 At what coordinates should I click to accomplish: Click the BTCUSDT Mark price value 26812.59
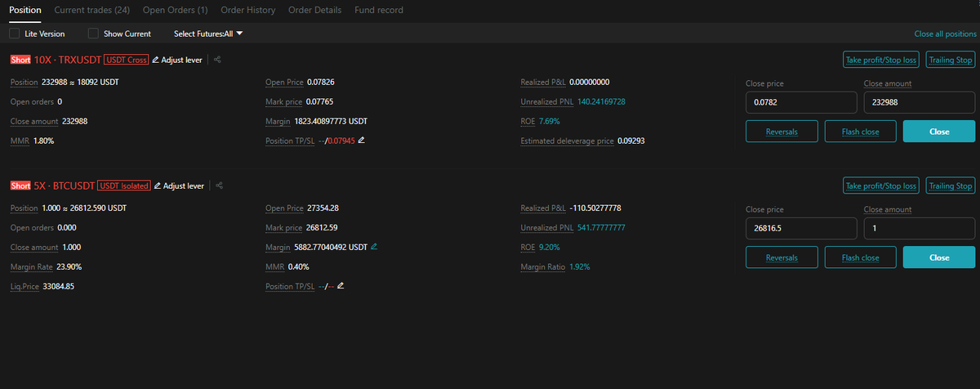(322, 228)
